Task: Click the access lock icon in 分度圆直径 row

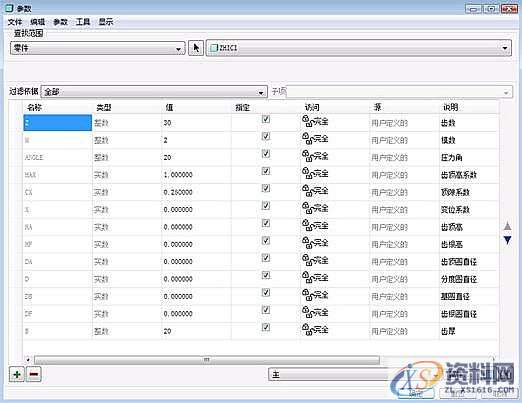Action: pos(308,277)
